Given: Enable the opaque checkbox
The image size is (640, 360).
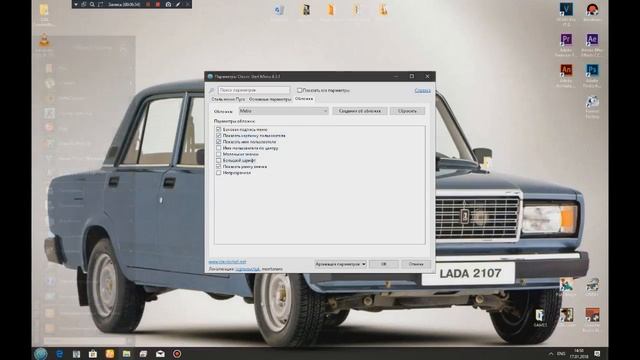Looking at the screenshot, I should tap(219, 173).
